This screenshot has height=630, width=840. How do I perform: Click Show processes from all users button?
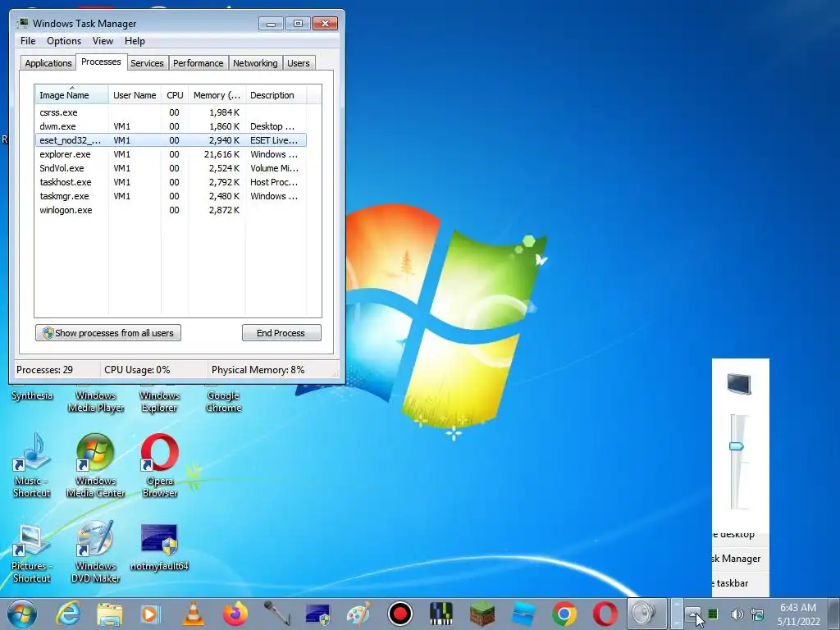108,333
